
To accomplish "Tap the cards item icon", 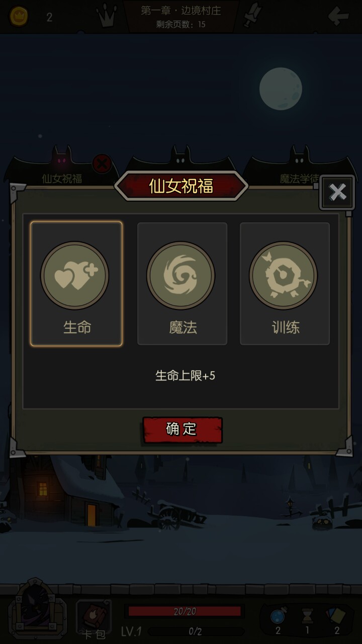I will pos(336,616).
